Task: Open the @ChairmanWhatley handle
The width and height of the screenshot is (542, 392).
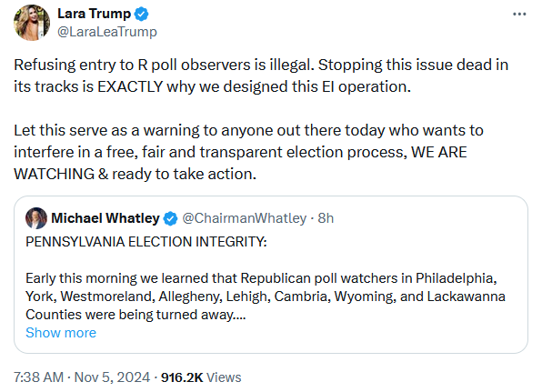Action: coord(245,218)
